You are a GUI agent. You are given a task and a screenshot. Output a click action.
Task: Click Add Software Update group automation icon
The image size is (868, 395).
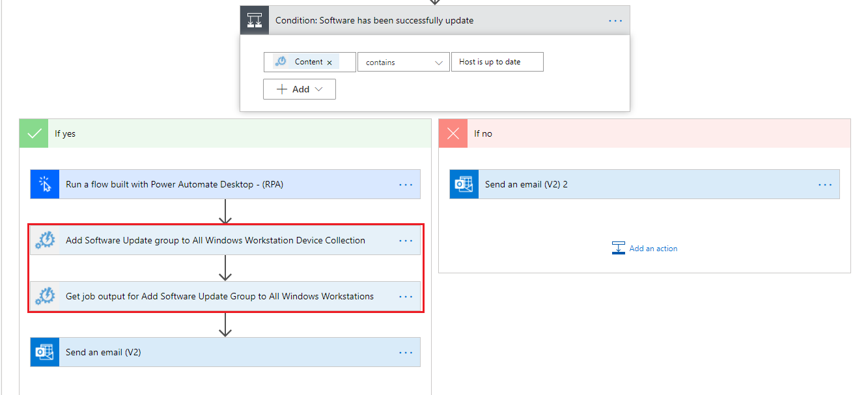pyautogui.click(x=45, y=241)
